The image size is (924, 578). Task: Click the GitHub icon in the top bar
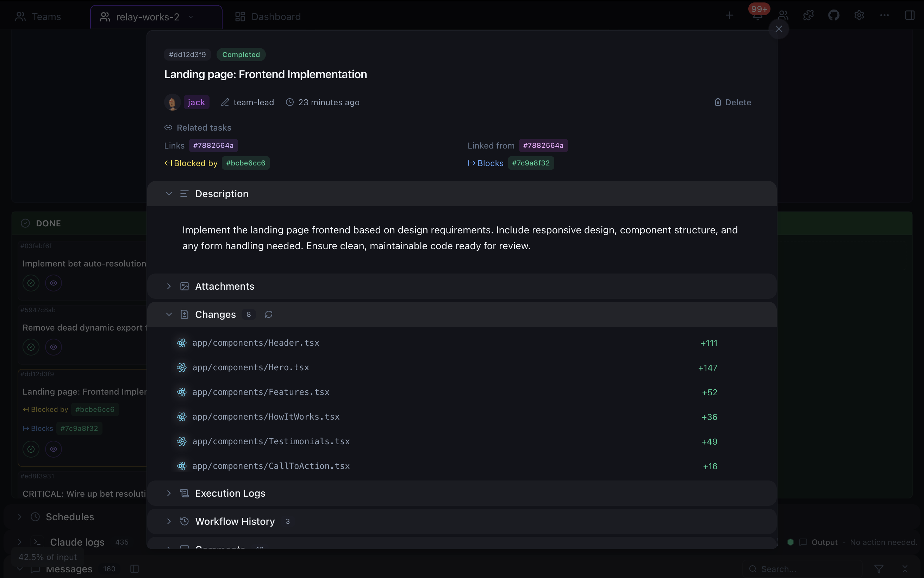[x=834, y=15]
